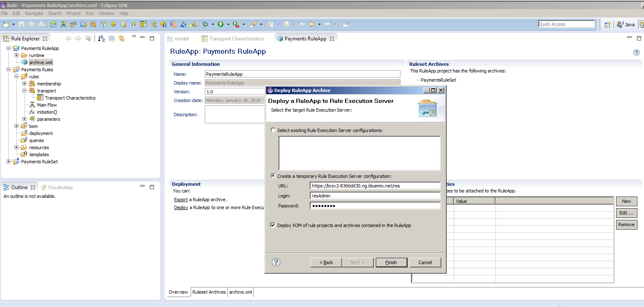Click the Export RuleApp archive link

click(181, 200)
